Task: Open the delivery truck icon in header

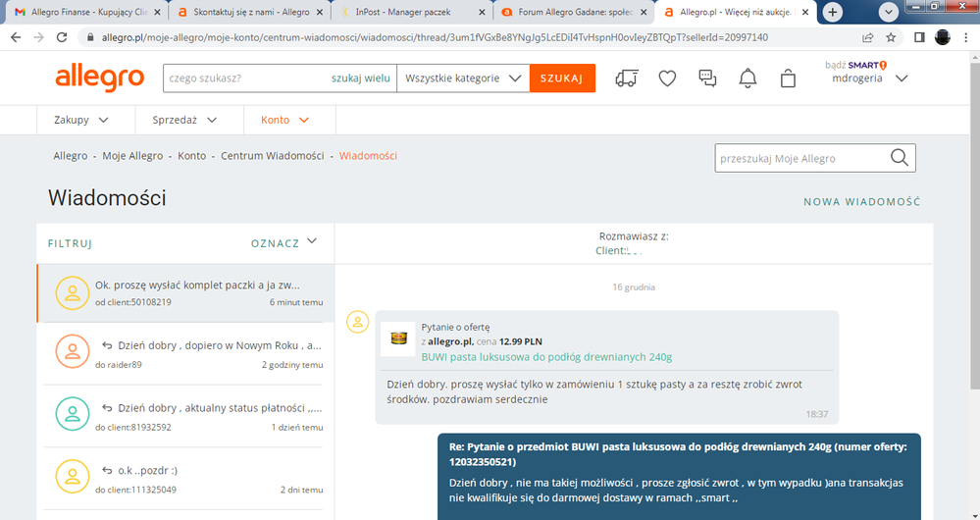Action: coord(627,78)
